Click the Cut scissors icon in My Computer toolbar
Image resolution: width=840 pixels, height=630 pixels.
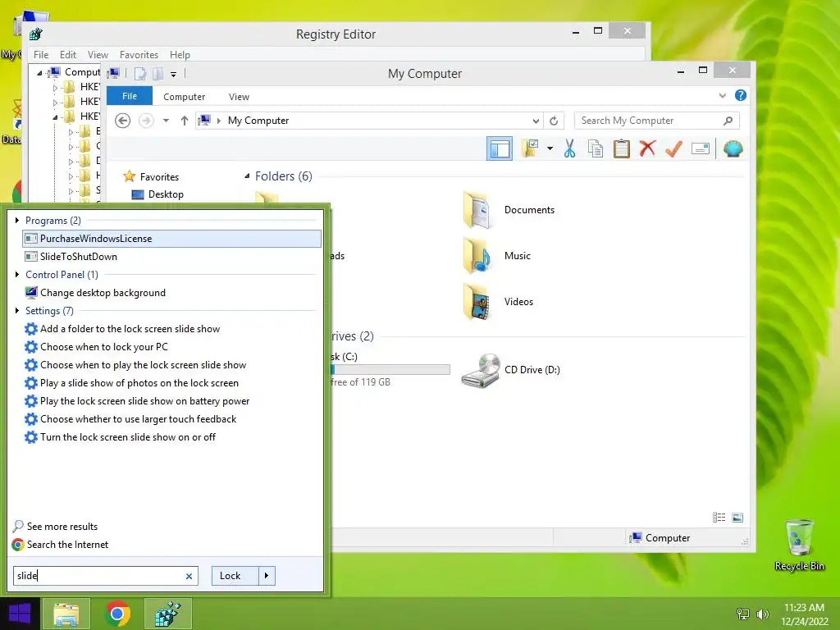click(x=569, y=148)
